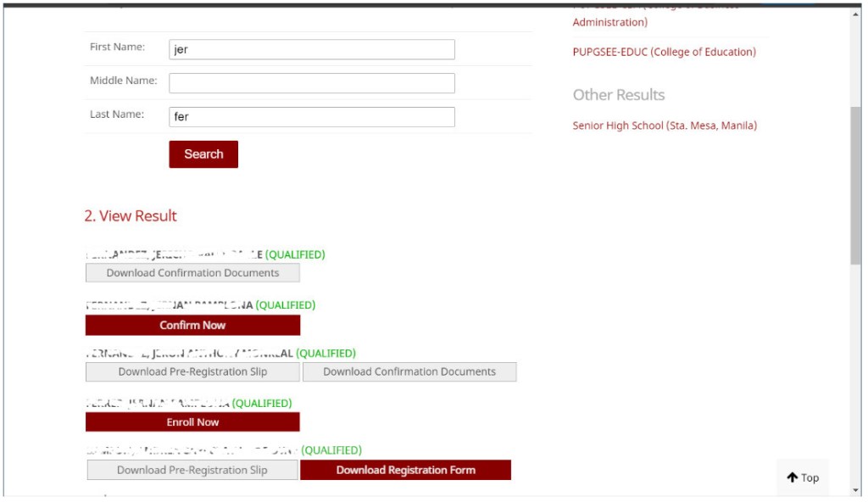The width and height of the screenshot is (868, 502).
Task: Select the Last Name text box
Action: point(312,116)
